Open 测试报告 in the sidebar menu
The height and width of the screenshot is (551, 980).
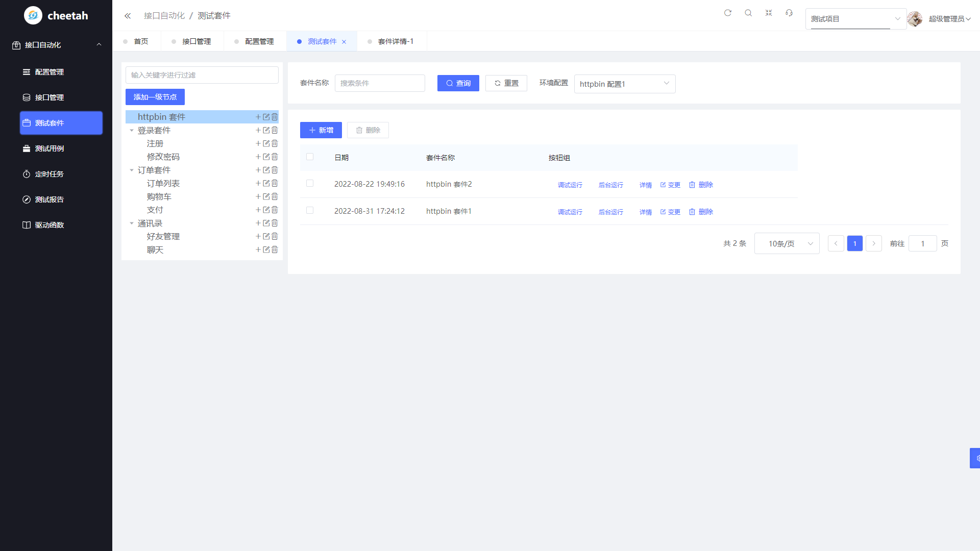tap(50, 199)
